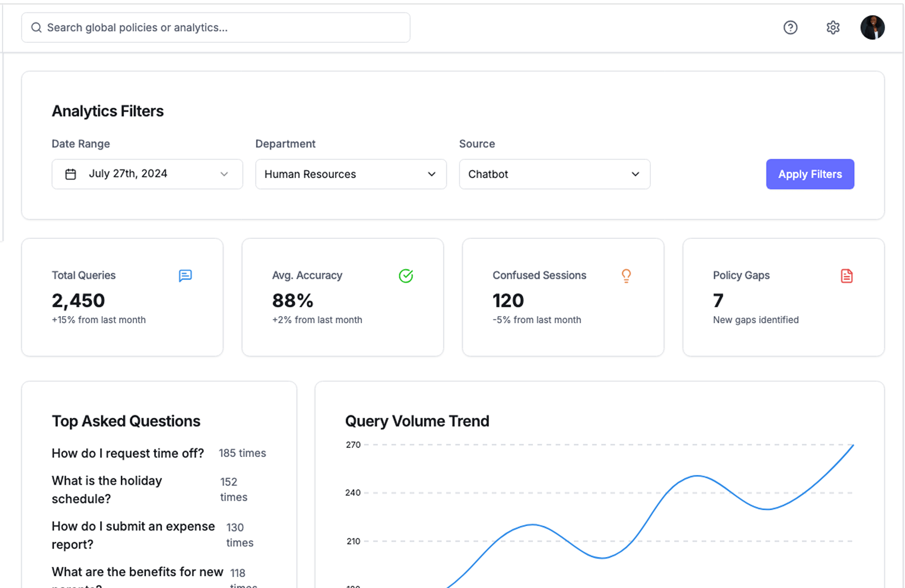This screenshot has height=588, width=905.
Task: Open the Chatbot source dropdown
Action: click(x=554, y=174)
